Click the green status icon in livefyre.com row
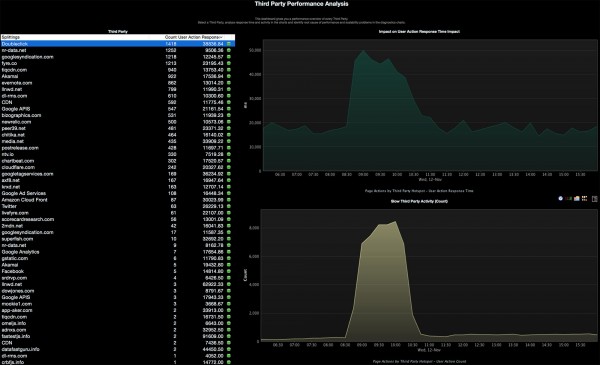Image resolution: width=600 pixels, height=365 pixels. click(x=229, y=213)
